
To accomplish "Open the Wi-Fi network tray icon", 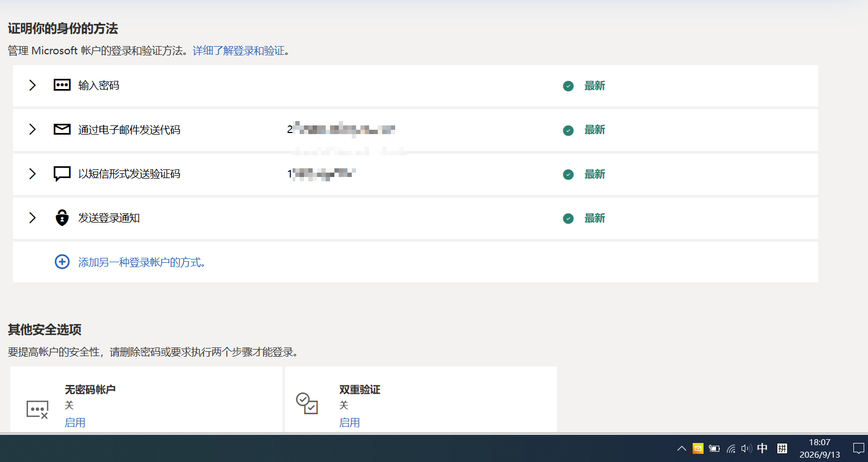I will coord(731,448).
